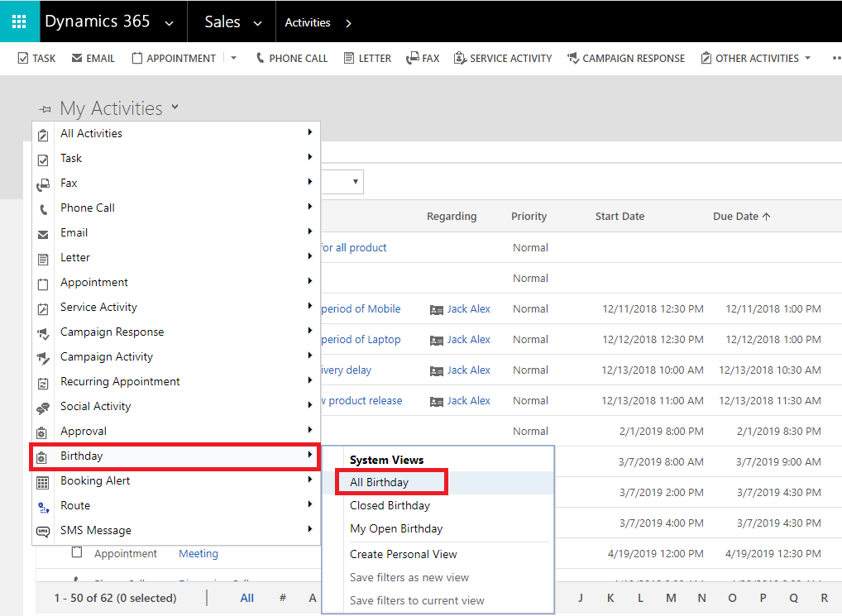
Task: Click the Phone Call handset icon in command bar
Action: coord(260,58)
